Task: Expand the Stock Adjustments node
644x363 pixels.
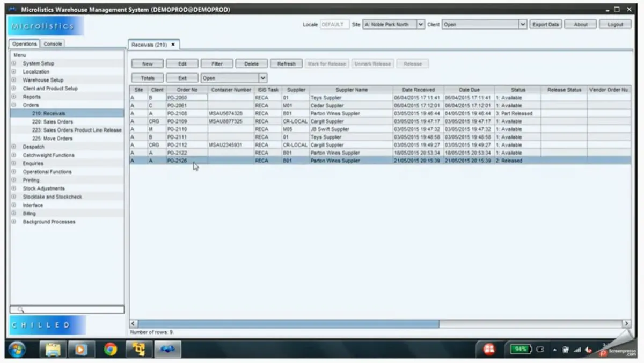Action: [x=14, y=188]
